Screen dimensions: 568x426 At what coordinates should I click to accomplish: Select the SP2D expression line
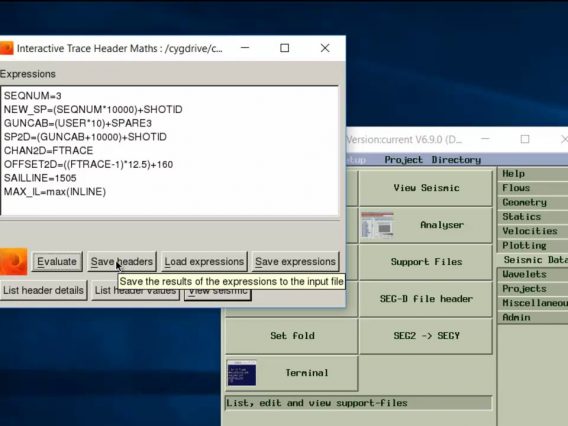coord(85,137)
